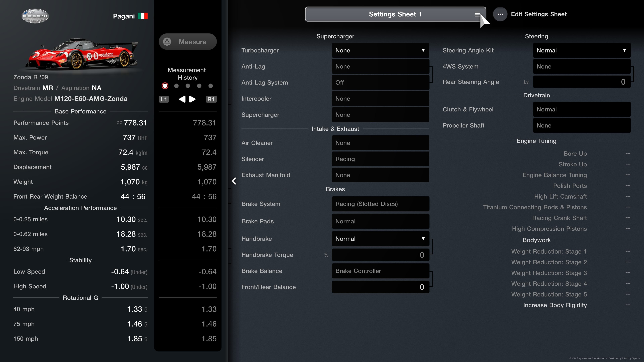Click the Brake Pads Normal field
Image resolution: width=644 pixels, height=362 pixels.
[x=381, y=221]
